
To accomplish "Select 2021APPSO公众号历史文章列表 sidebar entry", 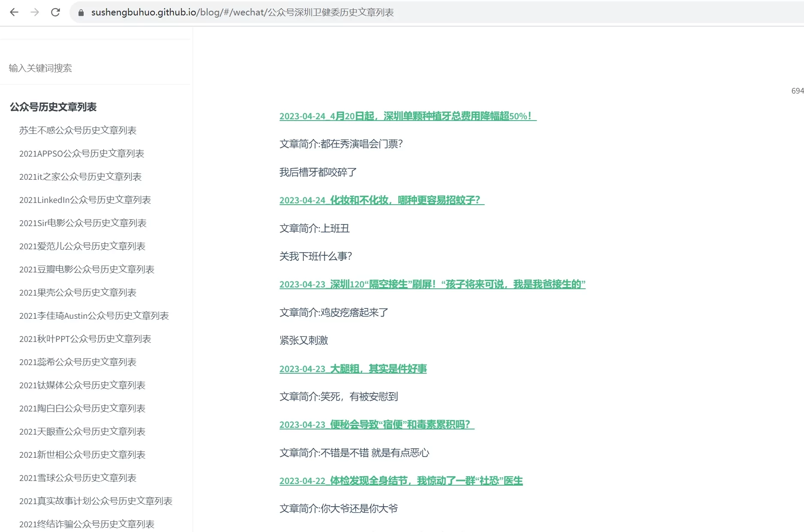I will coord(82,154).
